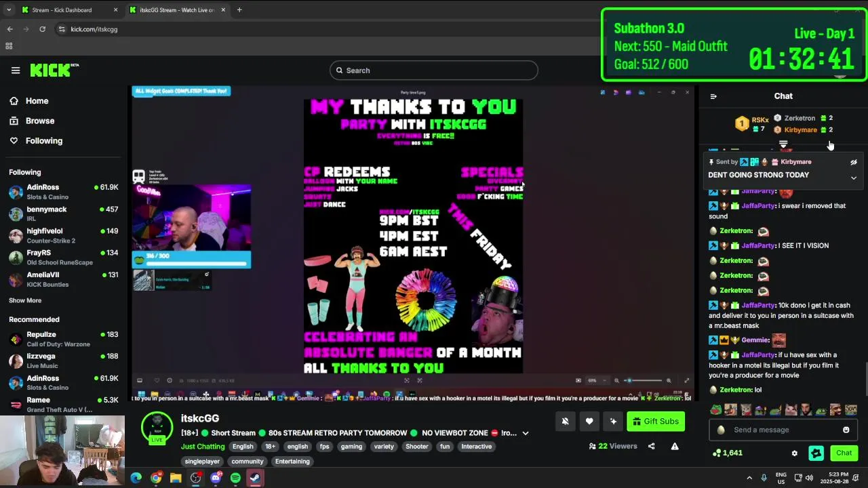Open the tab search dropdown
Image resolution: width=868 pixels, height=488 pixels.
coord(8,10)
